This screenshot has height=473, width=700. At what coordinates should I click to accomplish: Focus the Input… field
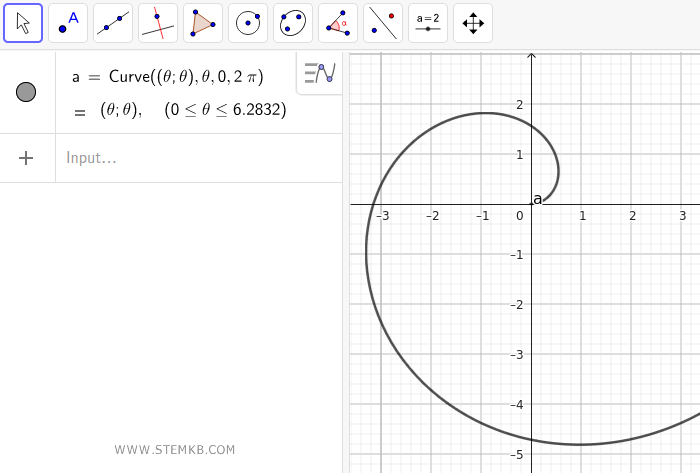(x=199, y=158)
